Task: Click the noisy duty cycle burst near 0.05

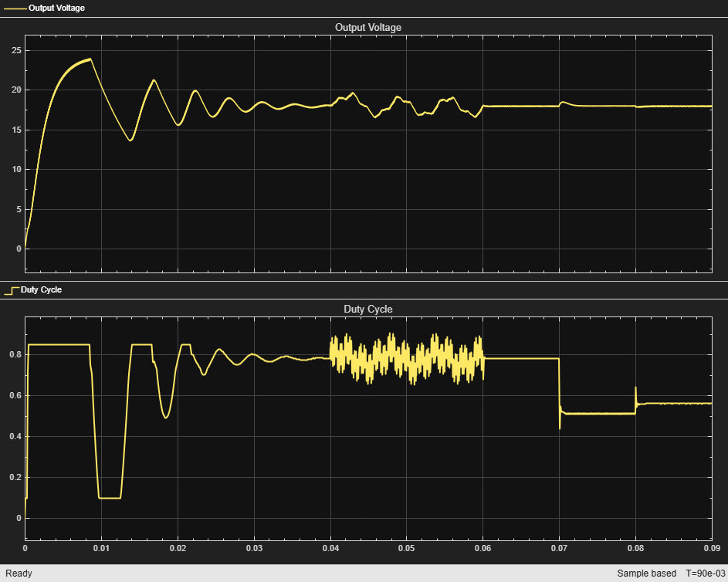Action: pos(407,359)
